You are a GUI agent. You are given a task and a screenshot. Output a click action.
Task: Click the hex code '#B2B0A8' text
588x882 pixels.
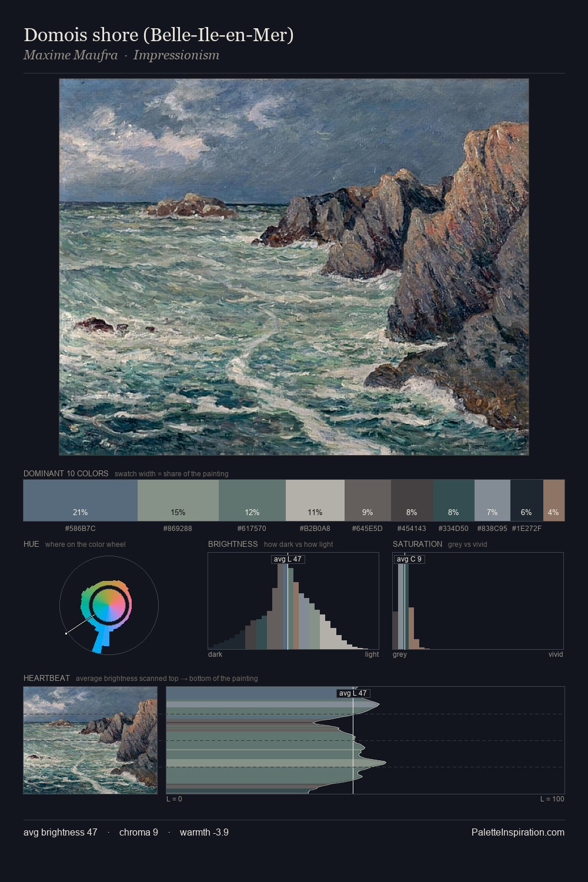315,529
